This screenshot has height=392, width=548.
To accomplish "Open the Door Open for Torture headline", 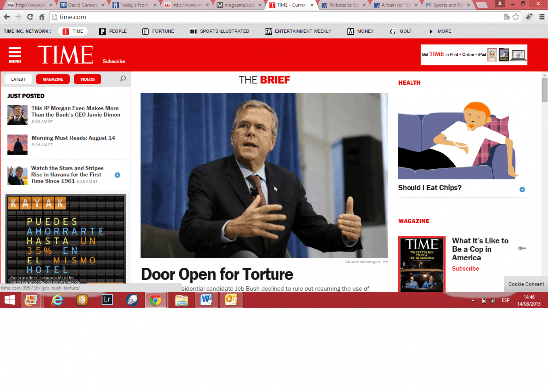I will tap(217, 274).
